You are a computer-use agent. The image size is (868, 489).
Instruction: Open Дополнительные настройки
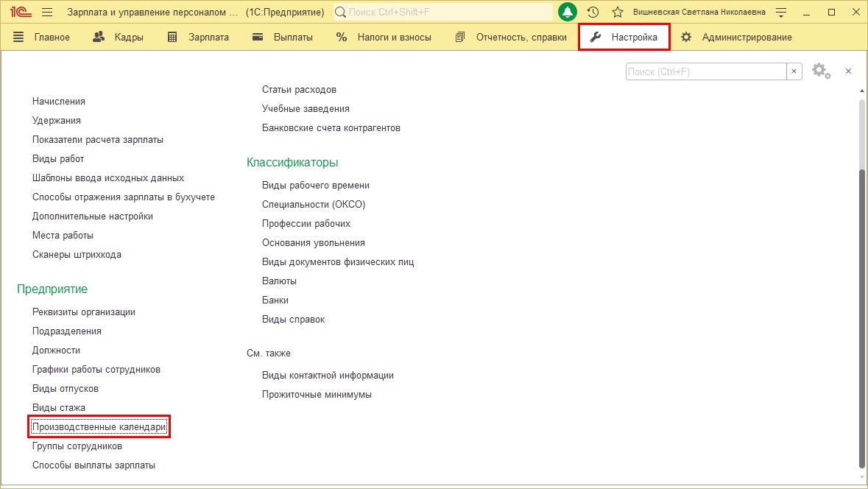click(x=93, y=216)
